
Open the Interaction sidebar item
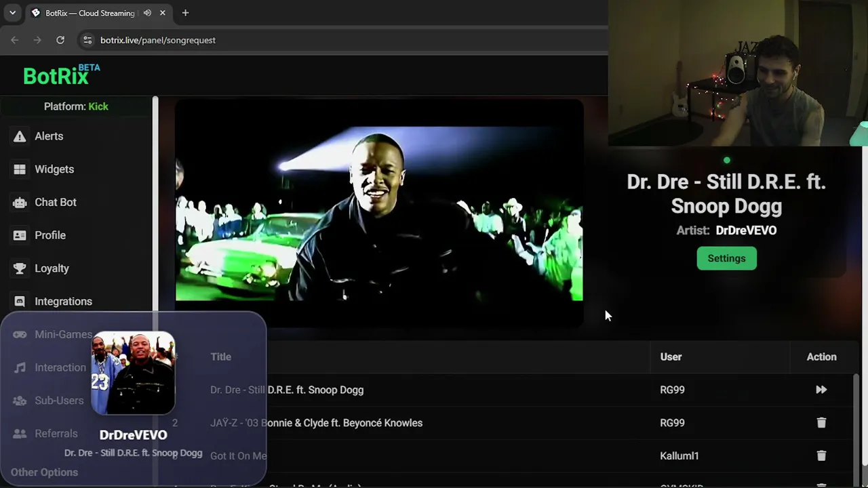coord(50,367)
